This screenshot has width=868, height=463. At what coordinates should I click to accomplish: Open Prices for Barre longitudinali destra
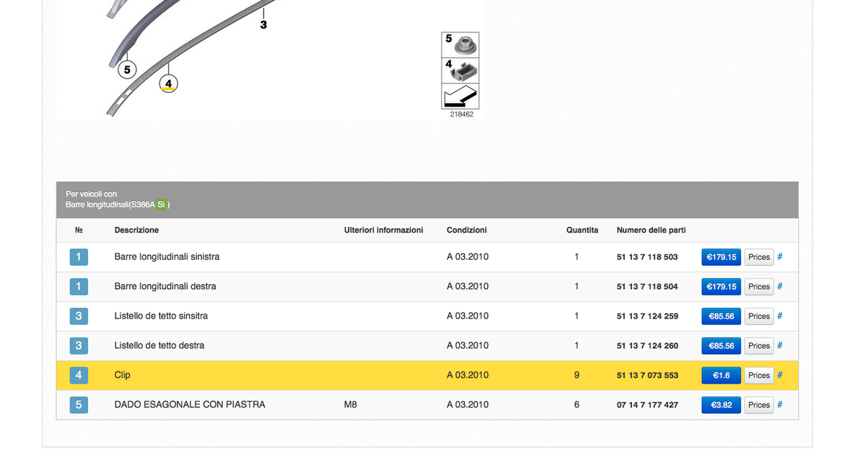(759, 287)
